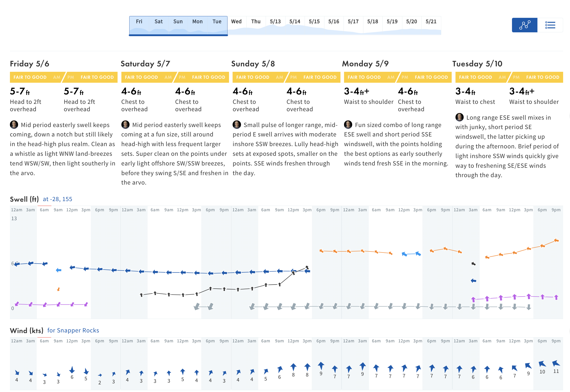Viewport: 570px width, 392px height.
Task: Click the first black swell marker Saturday 3am
Action: point(141,295)
